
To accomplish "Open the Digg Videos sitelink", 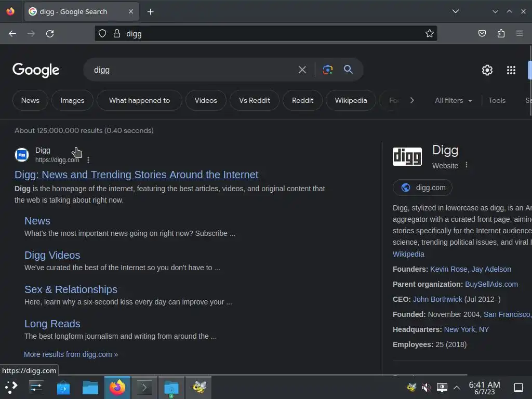I will point(52,255).
